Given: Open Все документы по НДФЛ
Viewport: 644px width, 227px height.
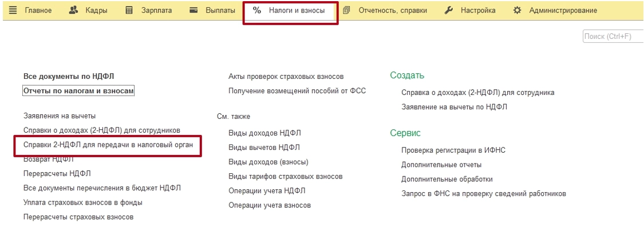Looking at the screenshot, I should 69,77.
